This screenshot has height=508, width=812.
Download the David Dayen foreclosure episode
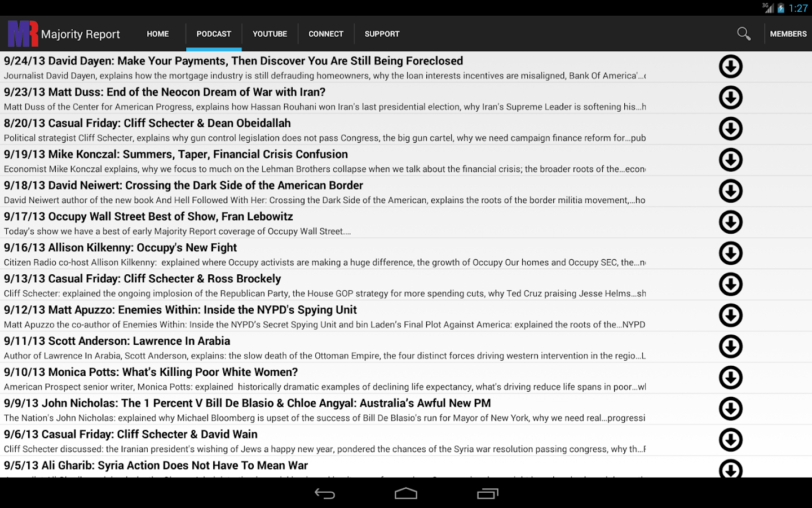(731, 66)
